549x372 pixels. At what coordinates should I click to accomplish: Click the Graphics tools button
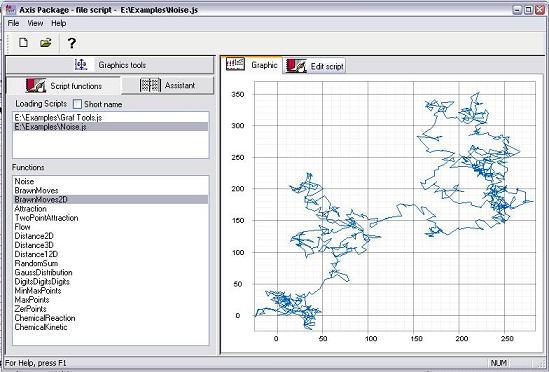(x=110, y=65)
